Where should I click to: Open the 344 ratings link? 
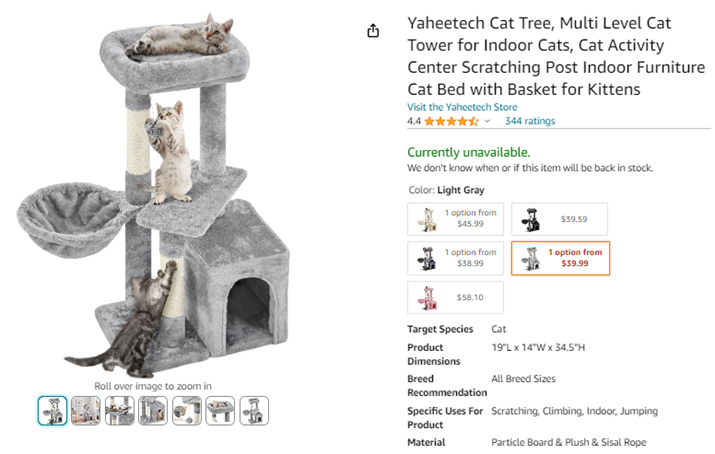tap(529, 121)
